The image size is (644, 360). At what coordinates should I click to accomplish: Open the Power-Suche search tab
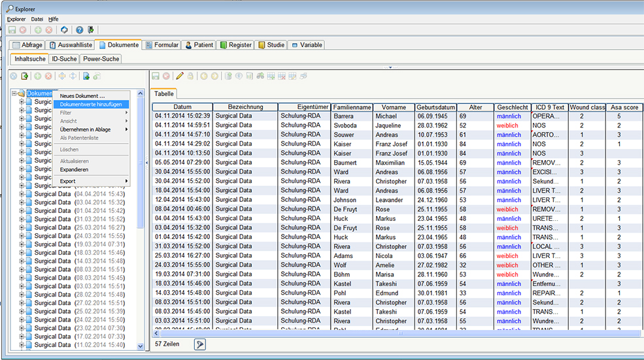[x=101, y=59]
